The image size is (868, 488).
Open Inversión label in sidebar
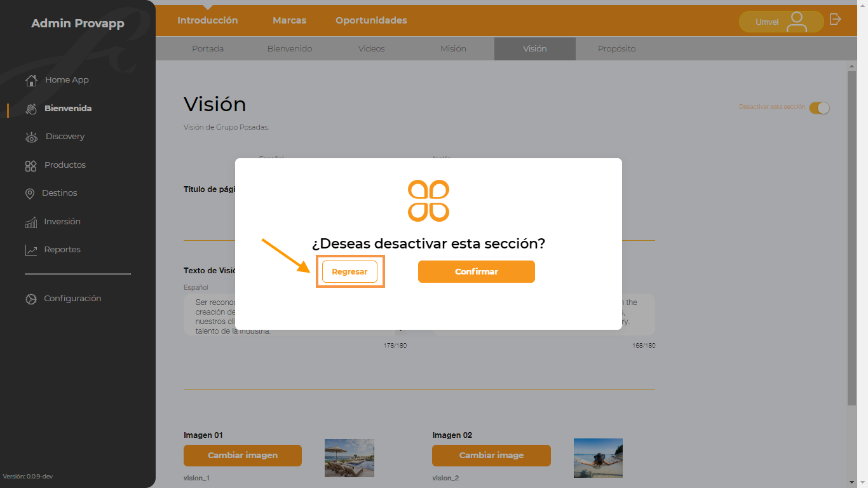click(x=62, y=222)
